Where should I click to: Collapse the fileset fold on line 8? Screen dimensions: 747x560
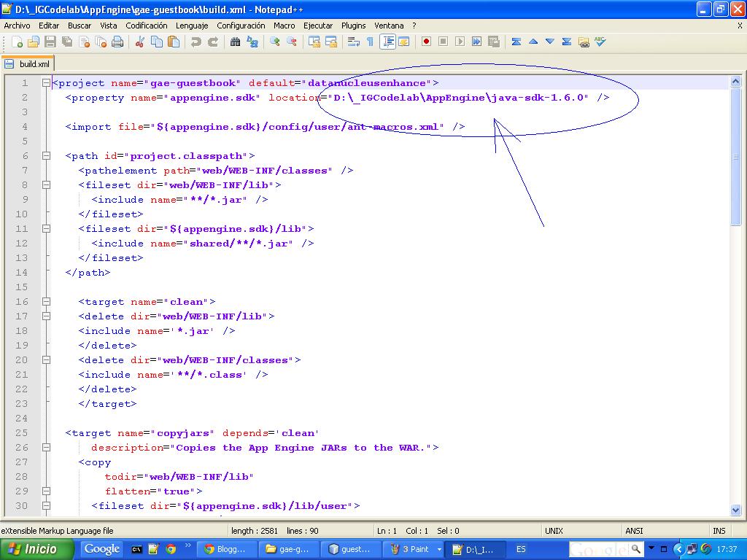pyautogui.click(x=45, y=184)
